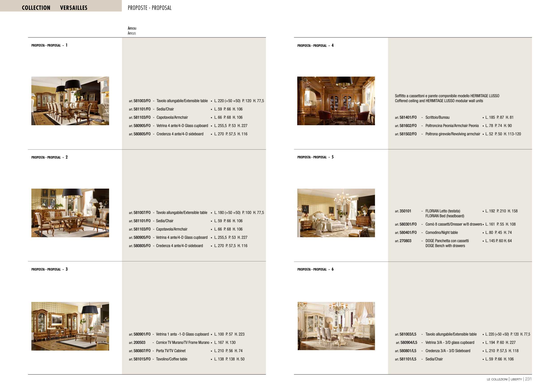Click the page number 231 footer

click(x=528, y=379)
